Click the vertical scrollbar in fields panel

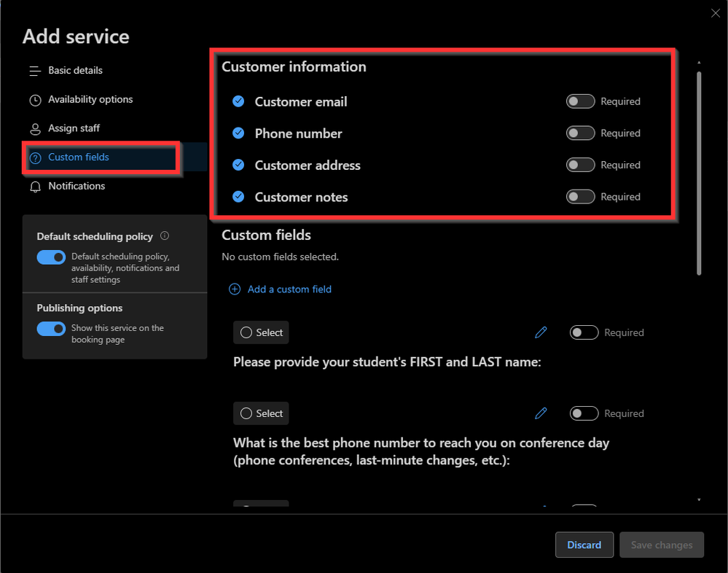699,173
